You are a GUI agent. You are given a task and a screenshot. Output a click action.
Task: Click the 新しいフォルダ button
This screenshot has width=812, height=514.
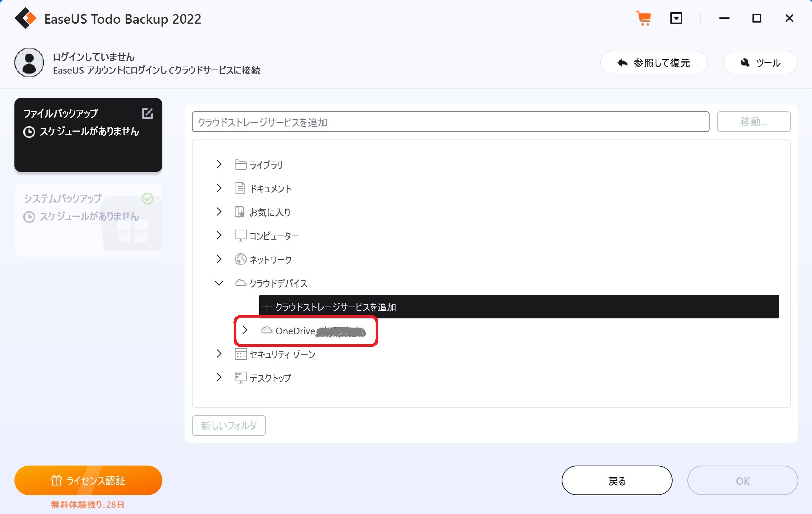pyautogui.click(x=229, y=426)
